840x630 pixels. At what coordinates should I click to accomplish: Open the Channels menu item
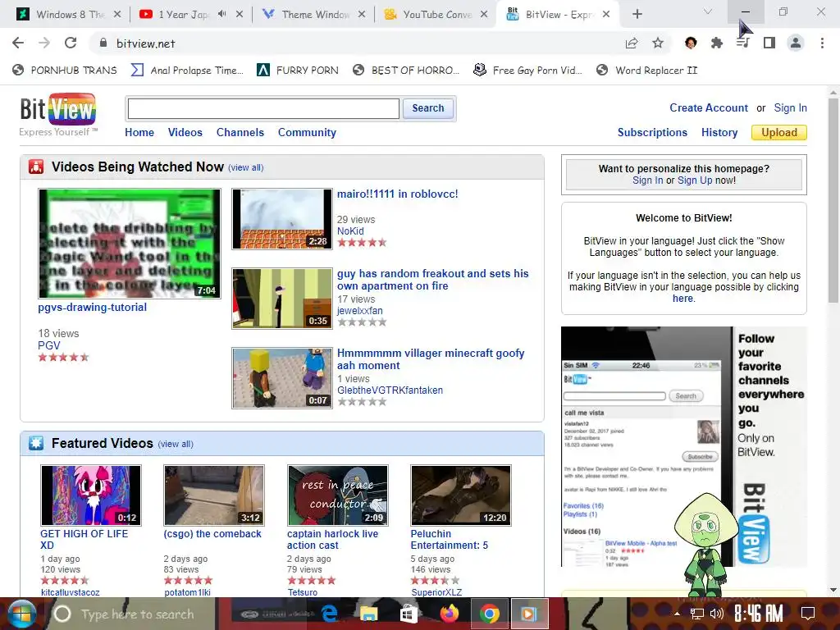pyautogui.click(x=240, y=132)
